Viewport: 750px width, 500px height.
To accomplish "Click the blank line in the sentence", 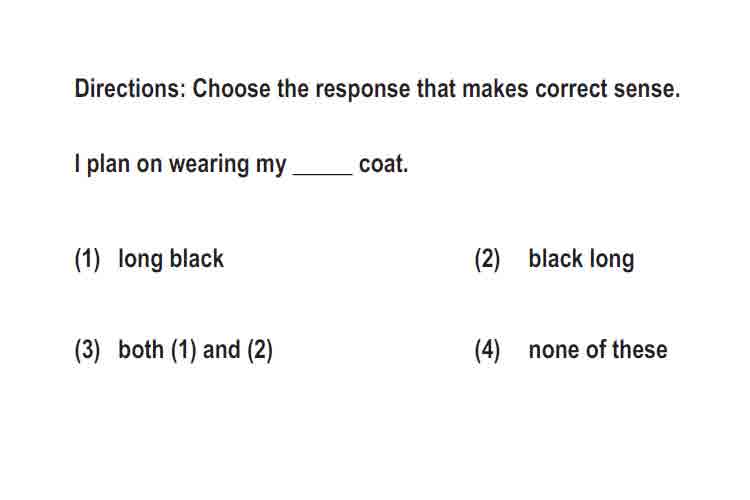I will (x=322, y=173).
